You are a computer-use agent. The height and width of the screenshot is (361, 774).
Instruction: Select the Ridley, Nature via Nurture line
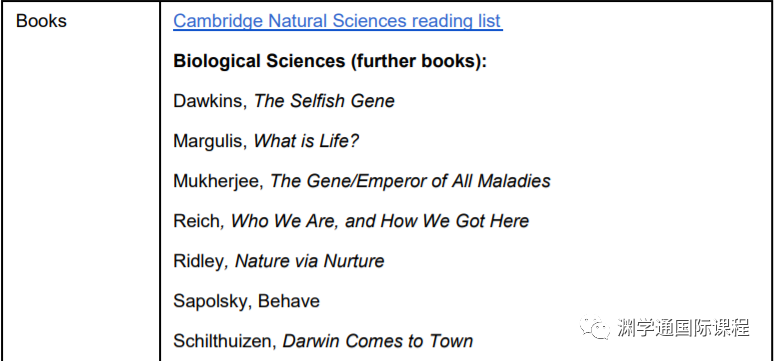click(278, 261)
